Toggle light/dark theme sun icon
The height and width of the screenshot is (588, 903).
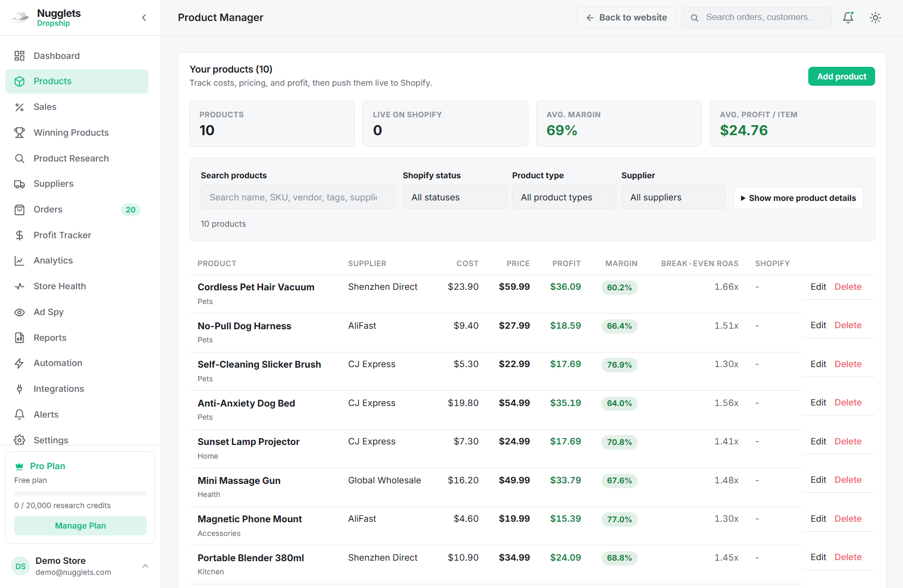click(x=876, y=18)
